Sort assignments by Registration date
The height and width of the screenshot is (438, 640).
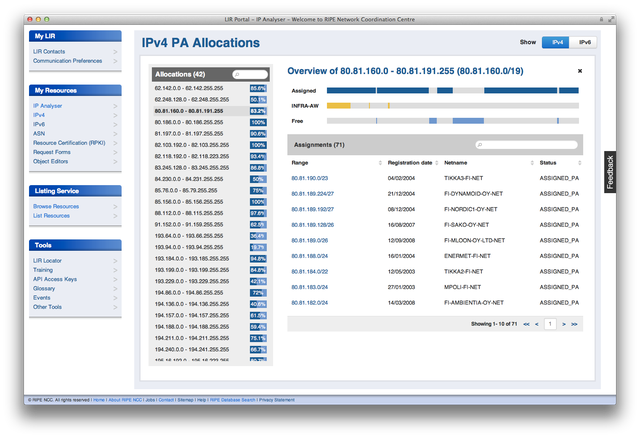tap(436, 163)
